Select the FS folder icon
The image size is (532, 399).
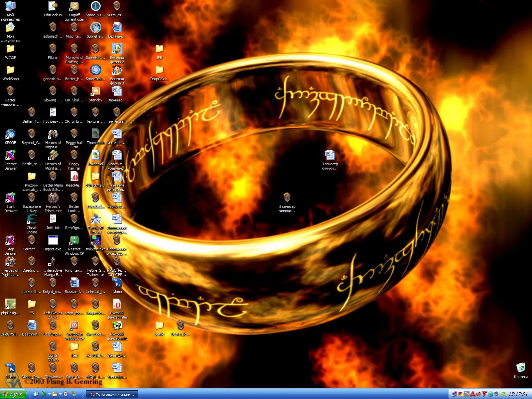click(32, 307)
